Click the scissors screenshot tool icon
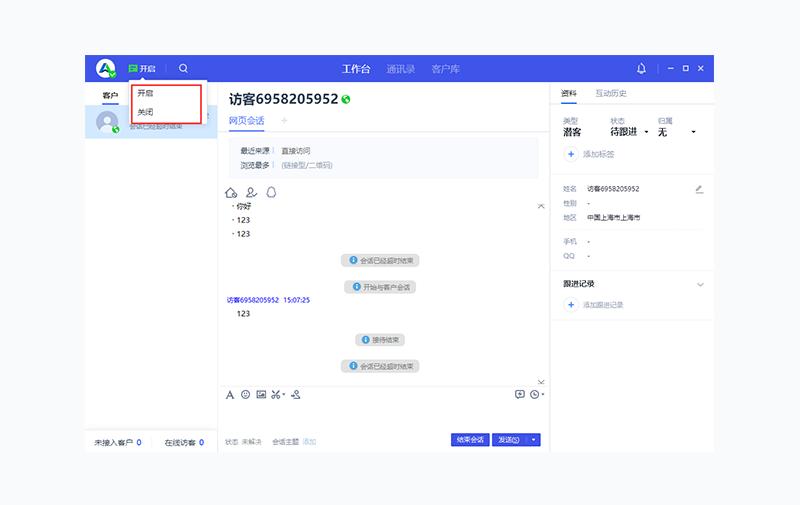 (276, 394)
